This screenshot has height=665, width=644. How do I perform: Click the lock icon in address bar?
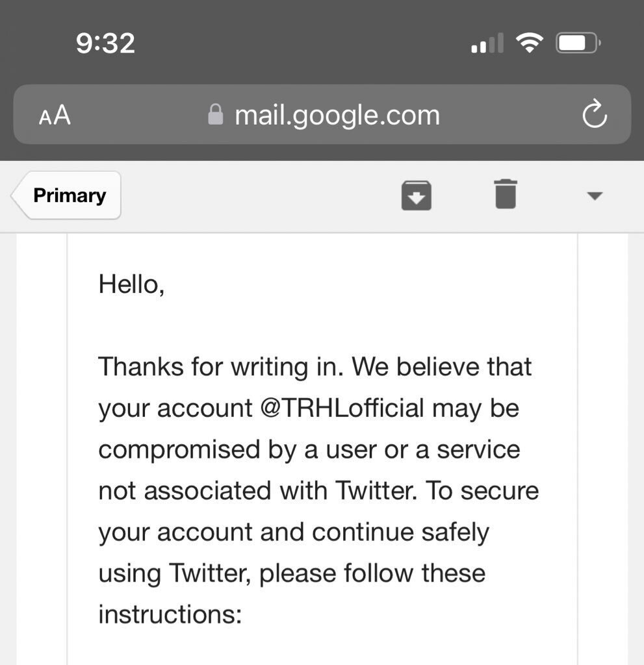215,116
